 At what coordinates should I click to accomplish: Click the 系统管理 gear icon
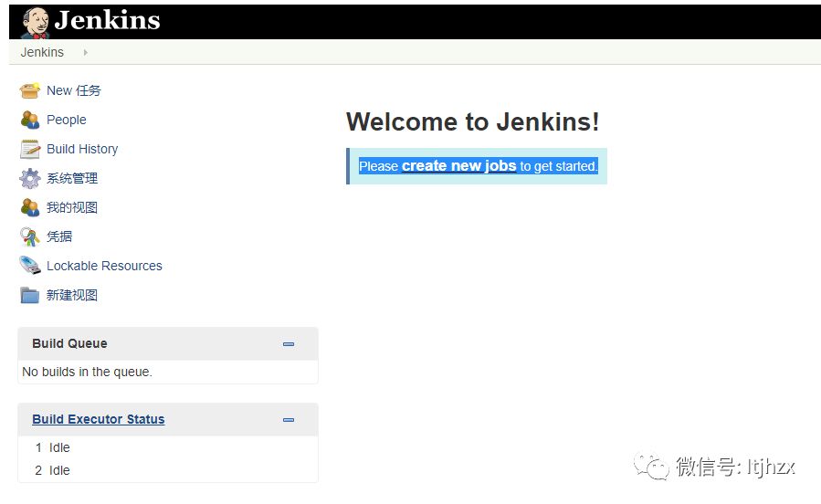(x=30, y=178)
